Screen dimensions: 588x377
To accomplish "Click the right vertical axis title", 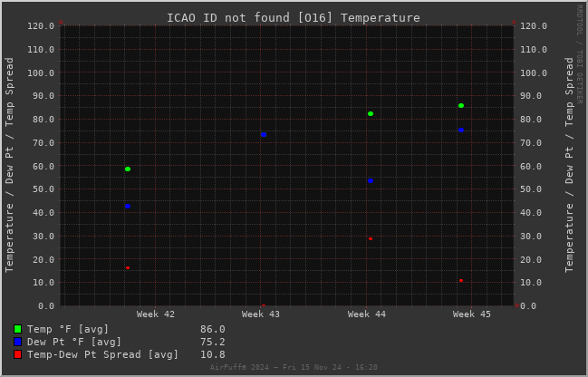I will point(569,165).
